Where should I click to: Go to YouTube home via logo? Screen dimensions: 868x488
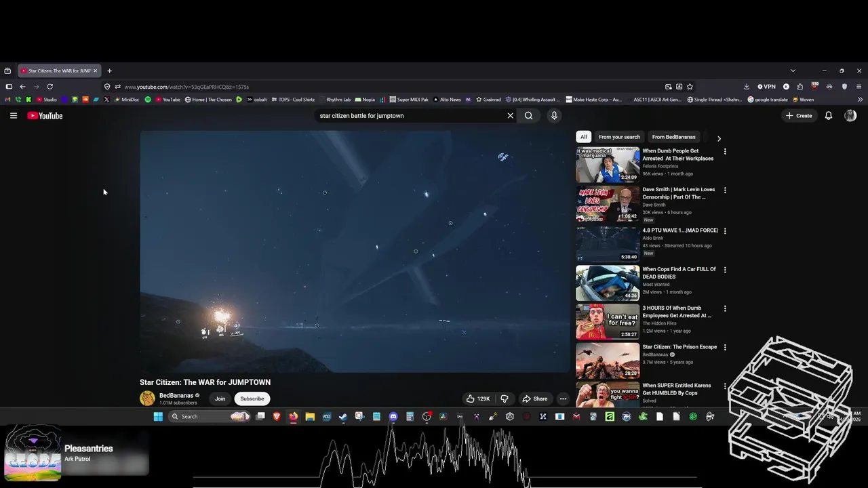pyautogui.click(x=45, y=116)
